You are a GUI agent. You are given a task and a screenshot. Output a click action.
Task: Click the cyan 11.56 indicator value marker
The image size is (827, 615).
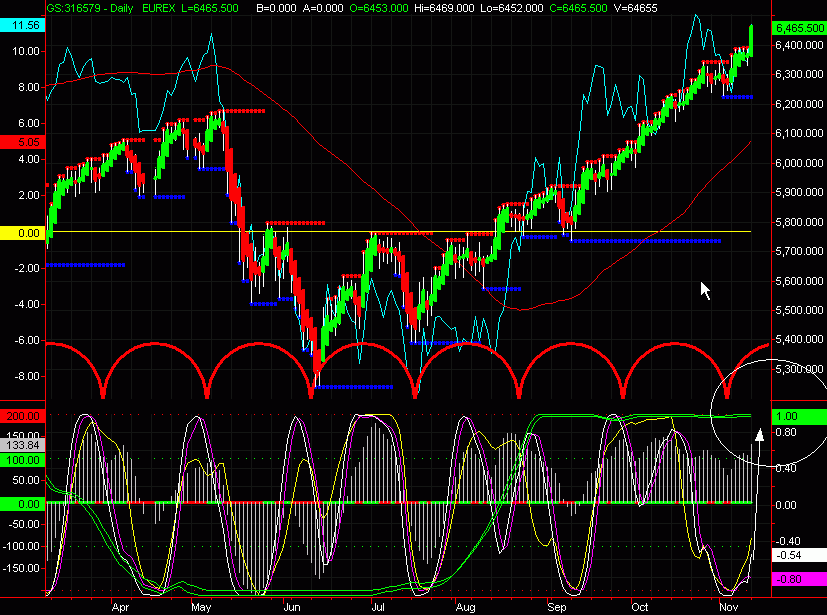(23, 25)
